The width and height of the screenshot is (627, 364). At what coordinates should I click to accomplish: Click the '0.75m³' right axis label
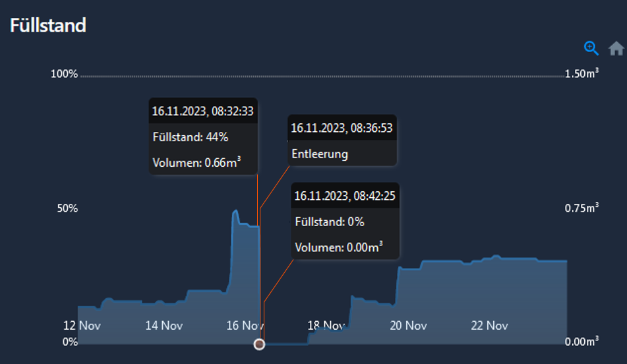[582, 208]
